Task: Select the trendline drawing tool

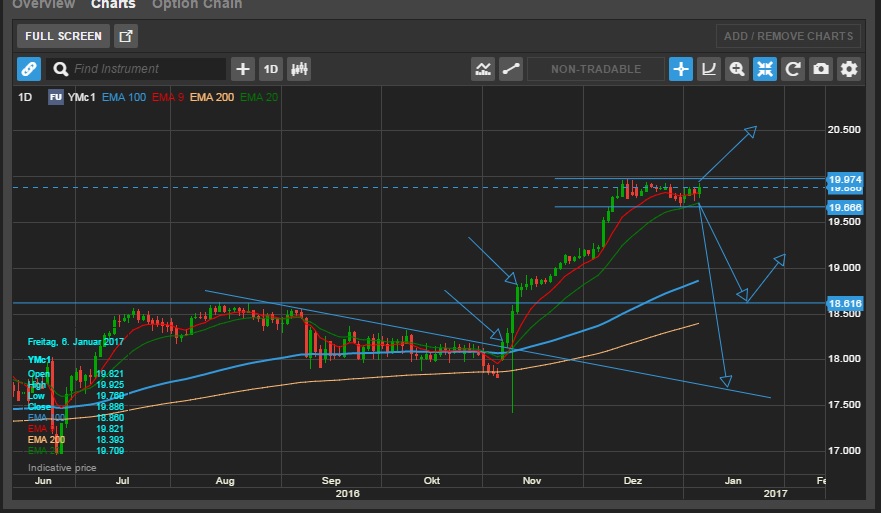Action: 511,69
